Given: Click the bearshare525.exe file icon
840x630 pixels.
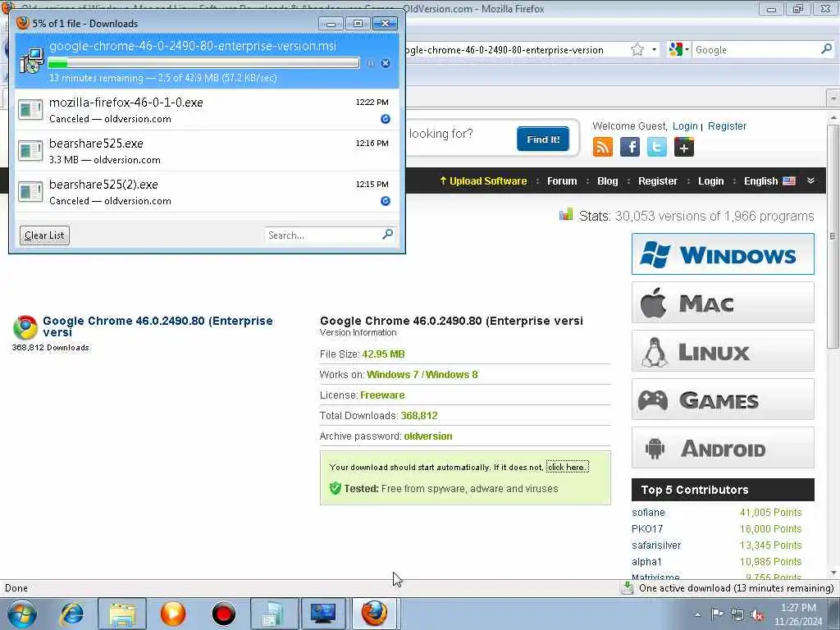Looking at the screenshot, I should tap(30, 151).
